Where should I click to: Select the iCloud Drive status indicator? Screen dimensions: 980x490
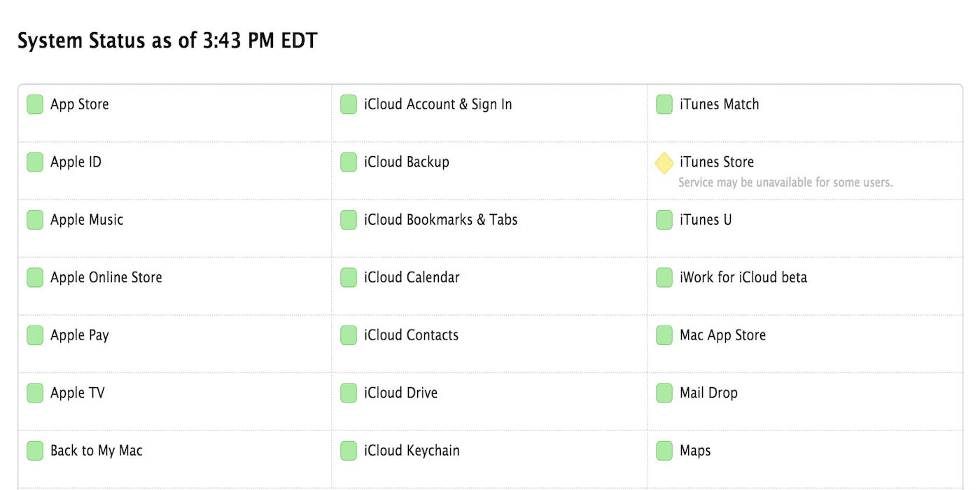click(348, 393)
